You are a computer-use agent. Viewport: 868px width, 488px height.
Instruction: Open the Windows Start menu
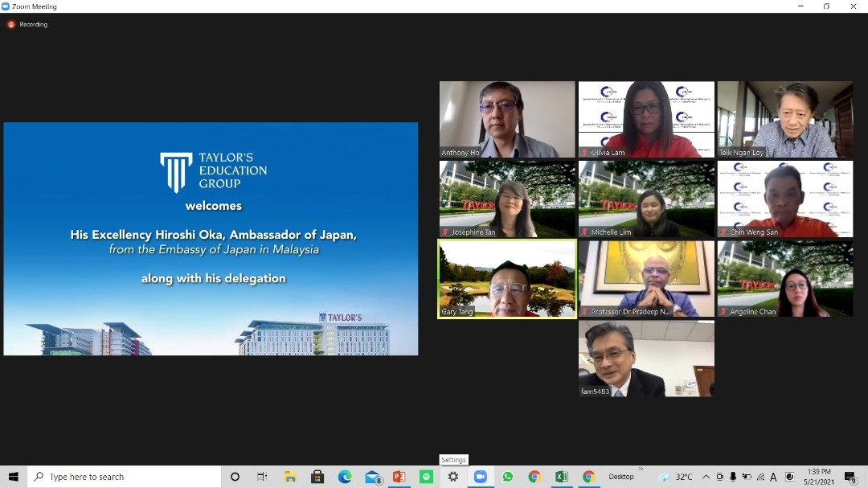tap(14, 477)
